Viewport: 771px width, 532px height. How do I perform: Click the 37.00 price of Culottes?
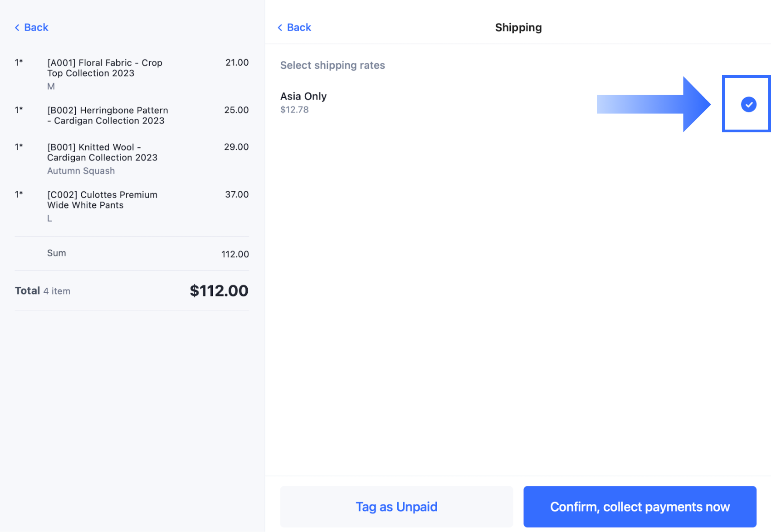point(237,194)
